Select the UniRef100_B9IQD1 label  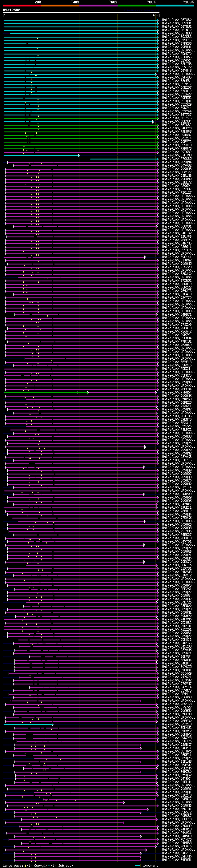click(x=177, y=101)
